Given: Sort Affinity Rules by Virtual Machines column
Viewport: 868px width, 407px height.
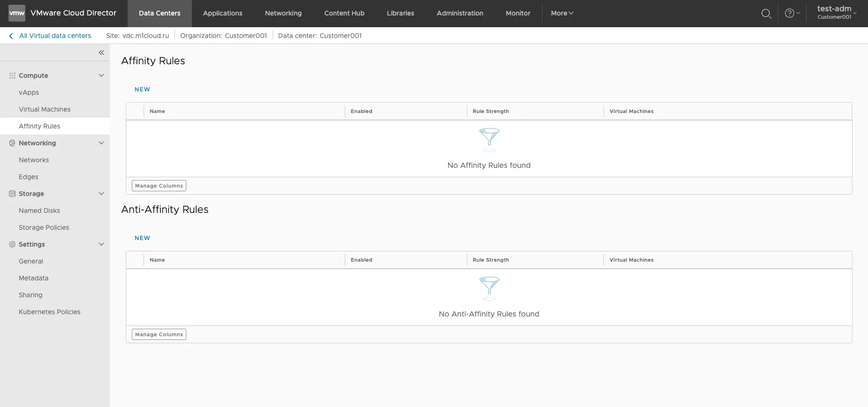Looking at the screenshot, I should (632, 112).
